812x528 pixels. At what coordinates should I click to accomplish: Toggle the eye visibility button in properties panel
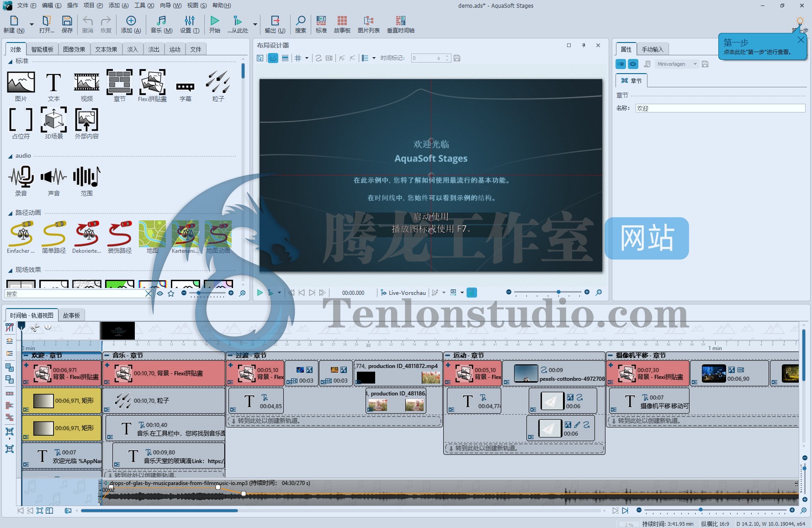(x=633, y=64)
